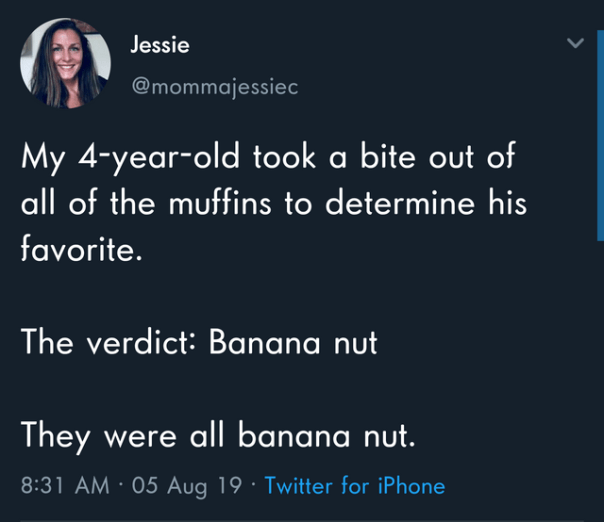Click Jessie's profile picture
The width and height of the screenshot is (604, 522).
[65, 62]
